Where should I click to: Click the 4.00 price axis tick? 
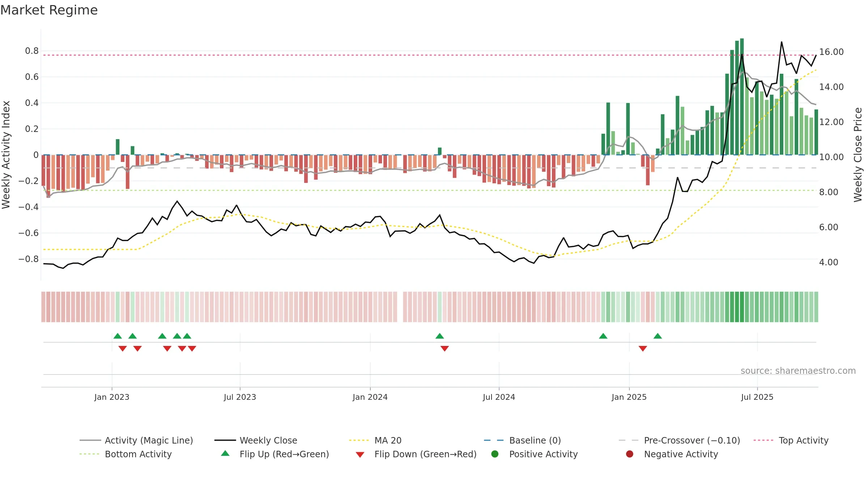[829, 262]
